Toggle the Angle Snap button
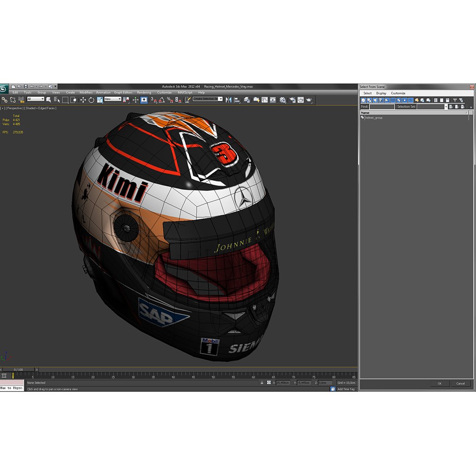This screenshot has width=476, height=476. (x=162, y=100)
